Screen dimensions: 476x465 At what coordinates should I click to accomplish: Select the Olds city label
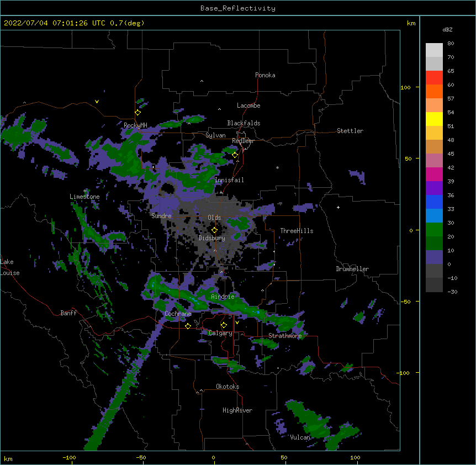[x=214, y=218]
